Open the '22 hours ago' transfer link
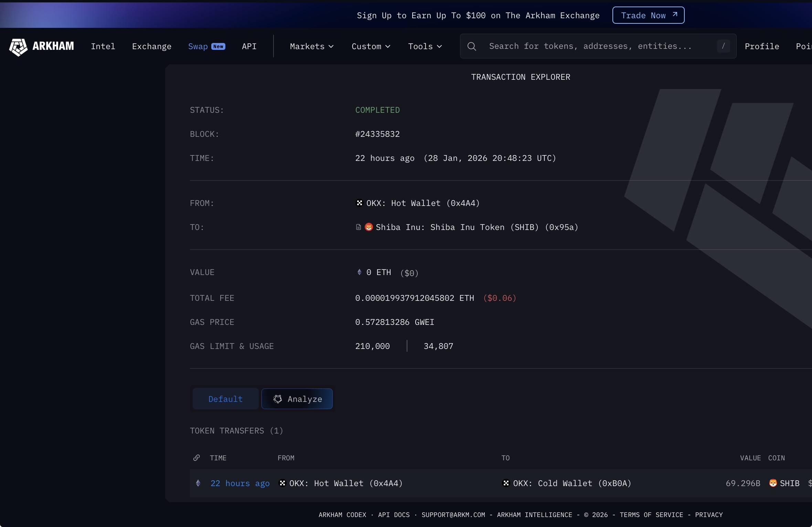812x527 pixels. (x=240, y=483)
